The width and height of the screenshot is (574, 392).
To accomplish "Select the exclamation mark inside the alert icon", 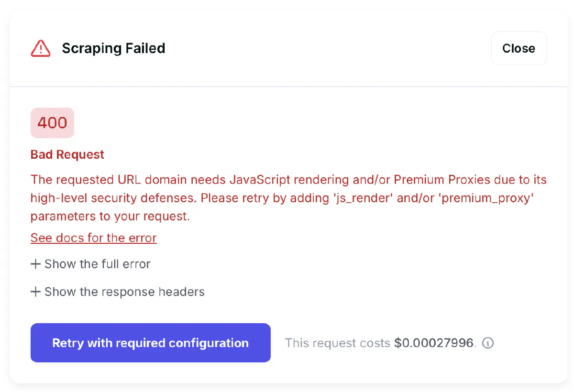I will [40, 49].
